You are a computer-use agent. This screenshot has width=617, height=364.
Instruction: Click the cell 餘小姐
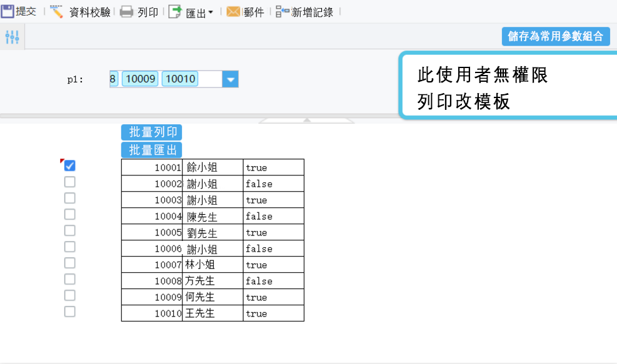tap(213, 167)
